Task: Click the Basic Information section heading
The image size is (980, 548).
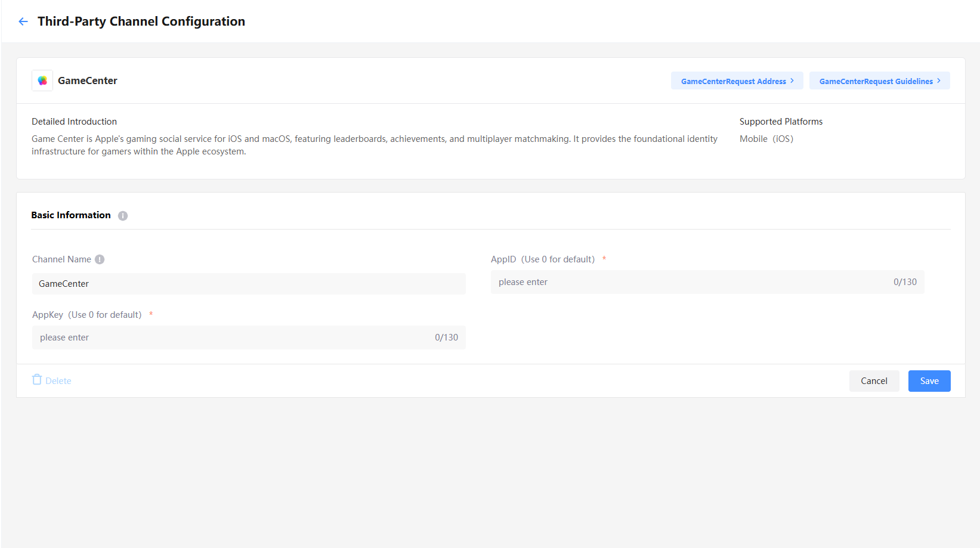Action: 71,215
